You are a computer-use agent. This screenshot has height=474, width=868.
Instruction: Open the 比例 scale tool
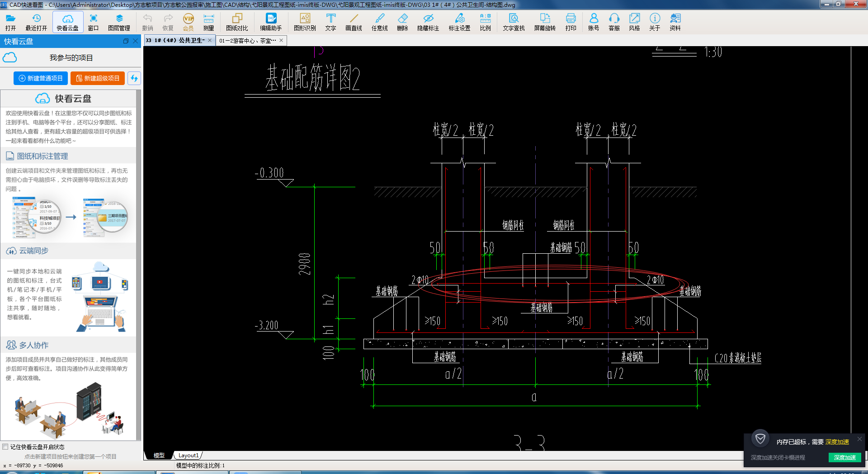click(x=485, y=22)
